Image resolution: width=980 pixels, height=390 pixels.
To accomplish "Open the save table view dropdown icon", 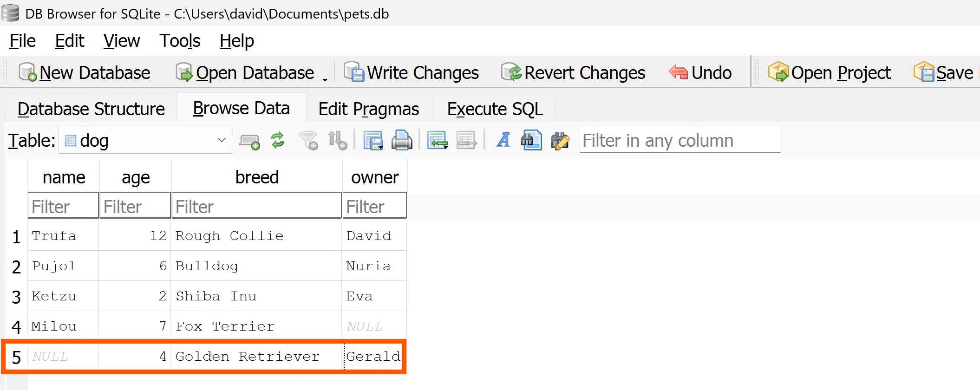I will (x=373, y=140).
